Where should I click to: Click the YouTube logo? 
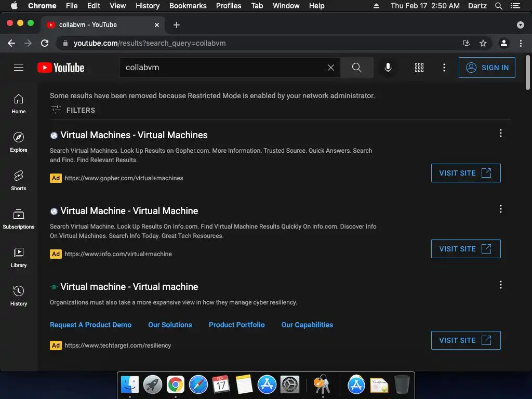point(61,68)
